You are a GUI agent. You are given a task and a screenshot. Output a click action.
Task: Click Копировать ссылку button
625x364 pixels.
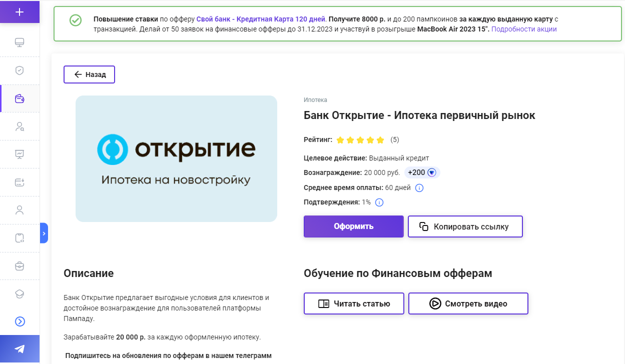click(x=465, y=226)
